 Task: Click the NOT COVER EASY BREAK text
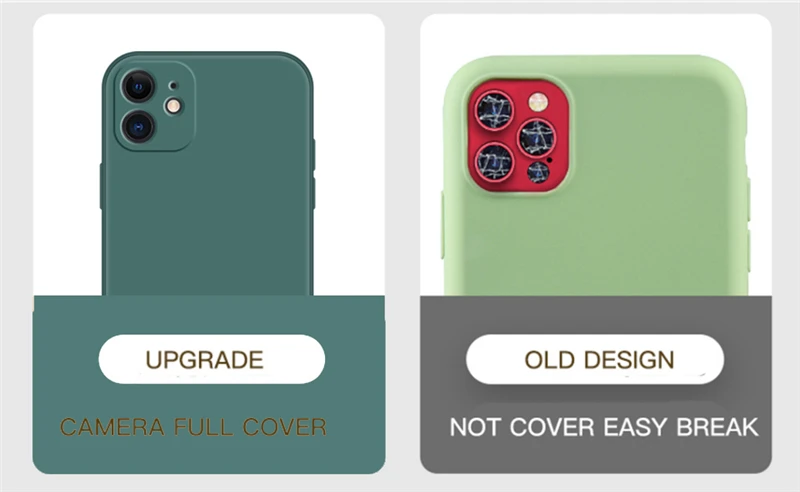click(604, 427)
